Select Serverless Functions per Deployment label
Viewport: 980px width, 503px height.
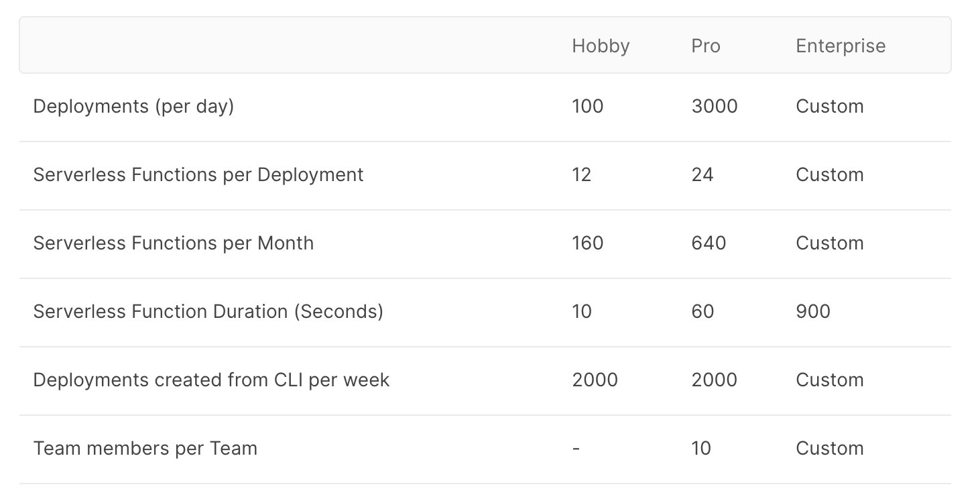pos(198,175)
